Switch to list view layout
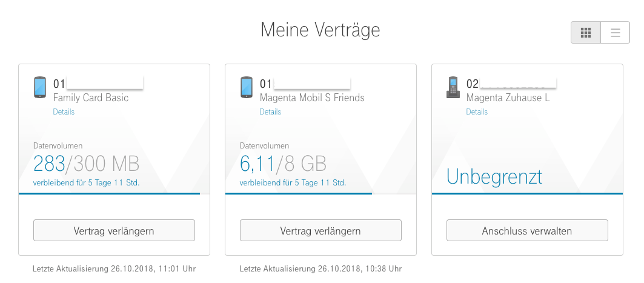 click(616, 33)
